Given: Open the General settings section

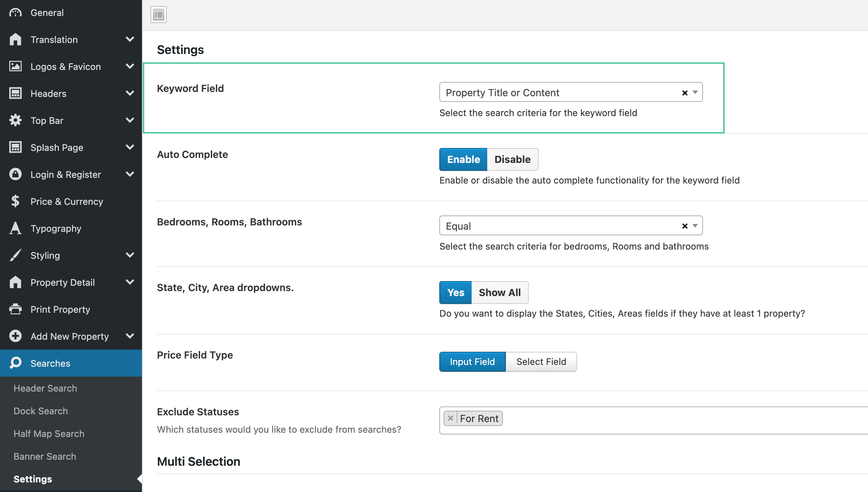Looking at the screenshot, I should (x=15, y=12).
